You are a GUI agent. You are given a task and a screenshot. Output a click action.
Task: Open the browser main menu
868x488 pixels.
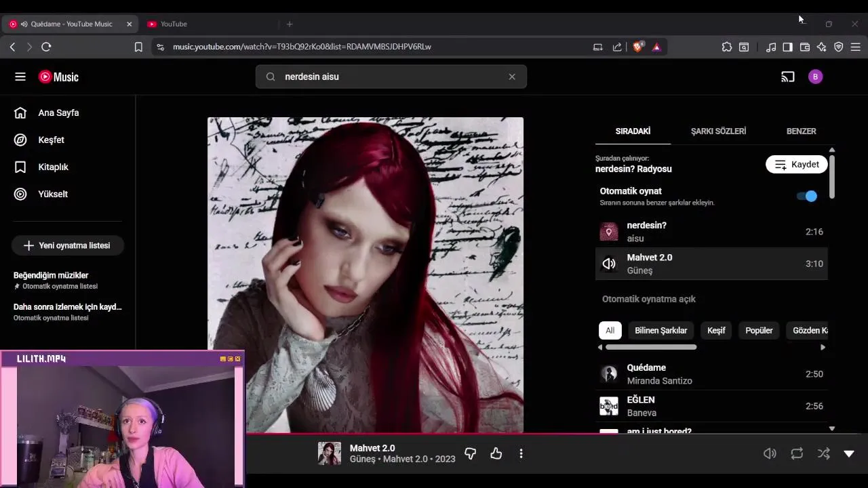click(x=856, y=47)
